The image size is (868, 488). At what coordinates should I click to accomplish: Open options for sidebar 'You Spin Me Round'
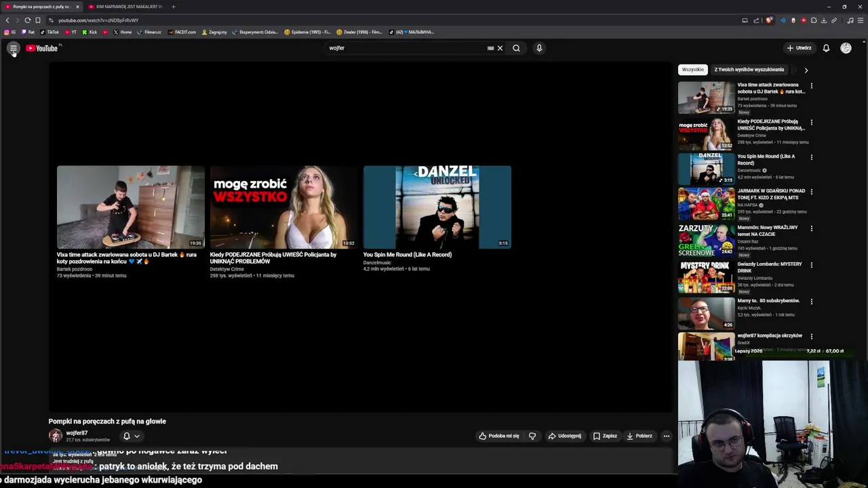(811, 157)
